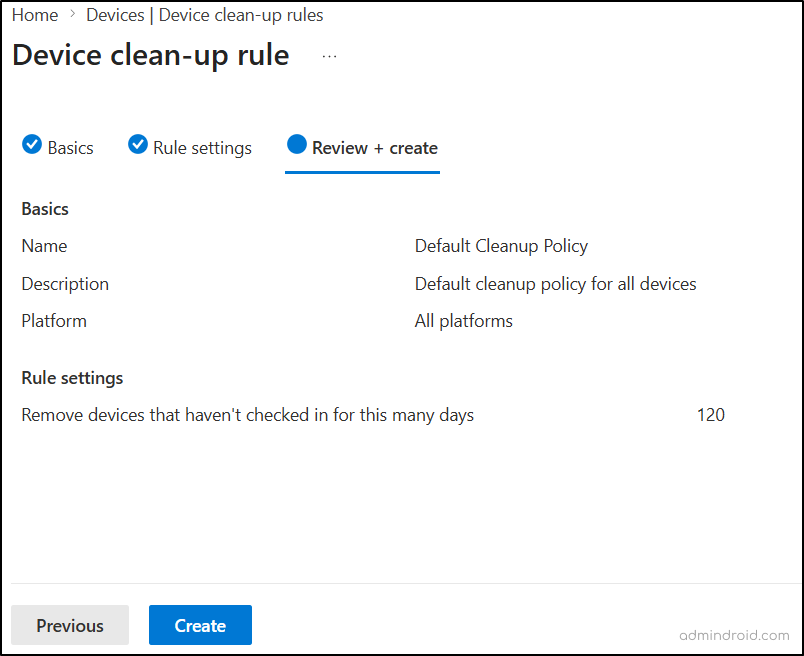804x656 pixels.
Task: Click the Previous button
Action: [69, 625]
